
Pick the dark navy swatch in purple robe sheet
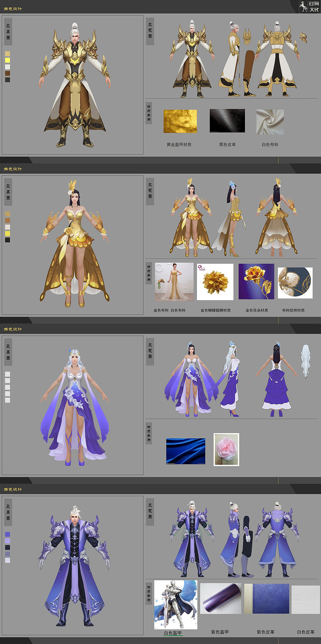[x=7, y=548]
